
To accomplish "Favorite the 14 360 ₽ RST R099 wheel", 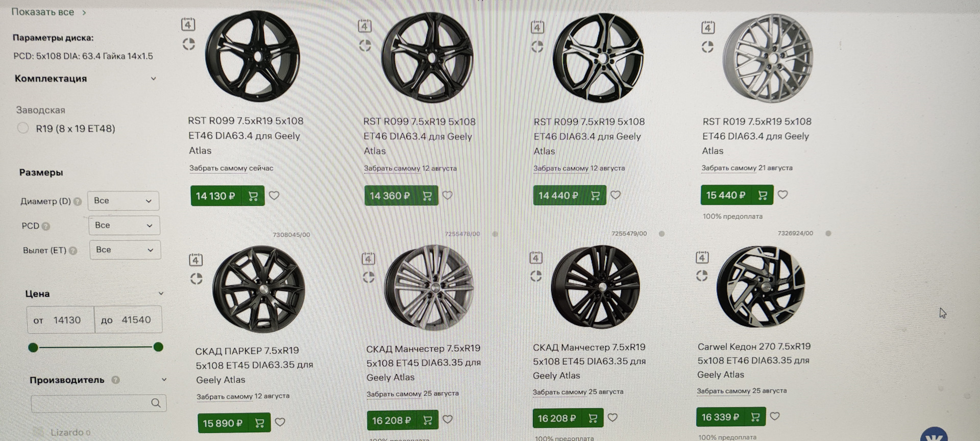I will coord(448,195).
